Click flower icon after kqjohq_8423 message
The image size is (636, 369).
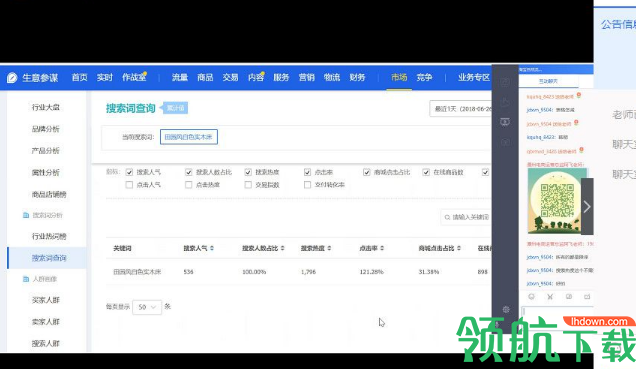[x=579, y=96]
